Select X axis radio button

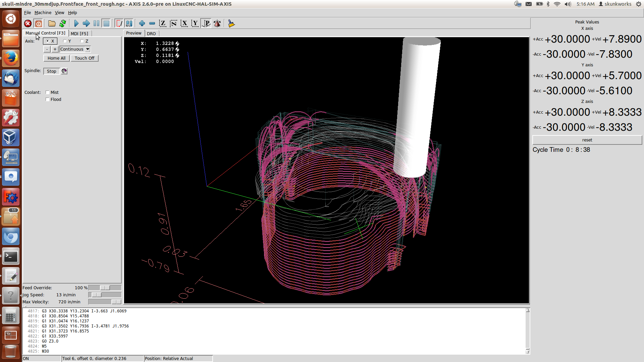[x=50, y=41]
